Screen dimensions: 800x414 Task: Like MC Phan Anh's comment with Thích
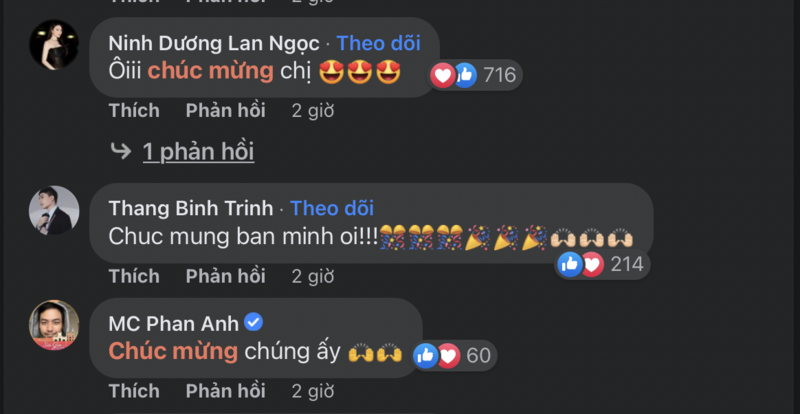point(134,391)
